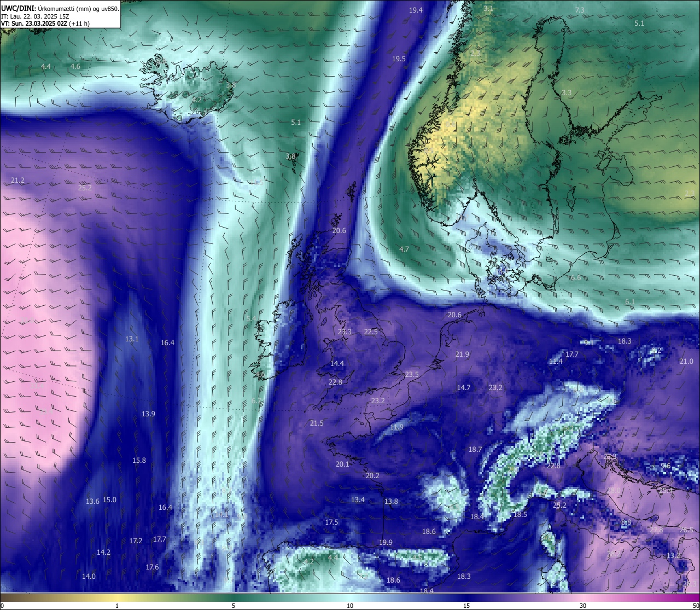Select the 25.2 value label

click(x=85, y=188)
